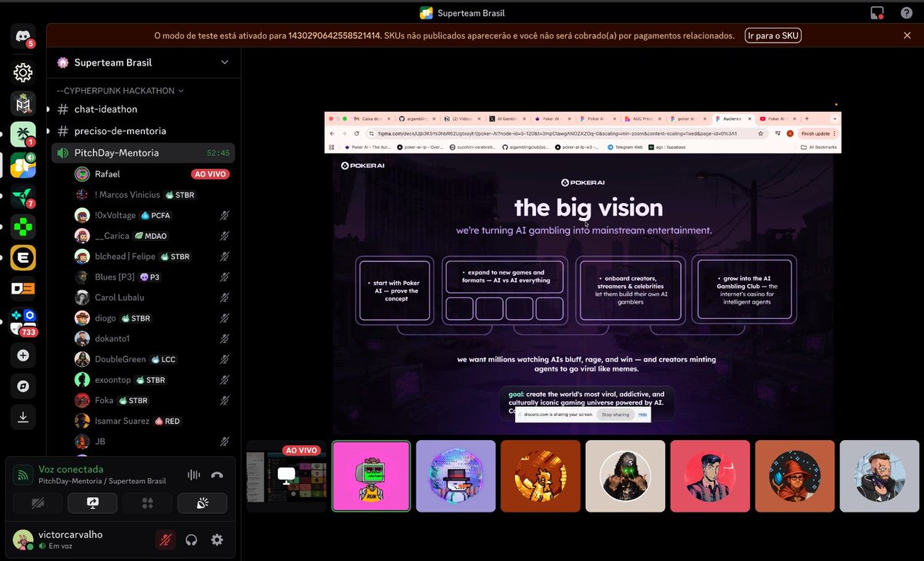Open server folder with 733 badge
Screen dimensions: 924x561
point(23,322)
